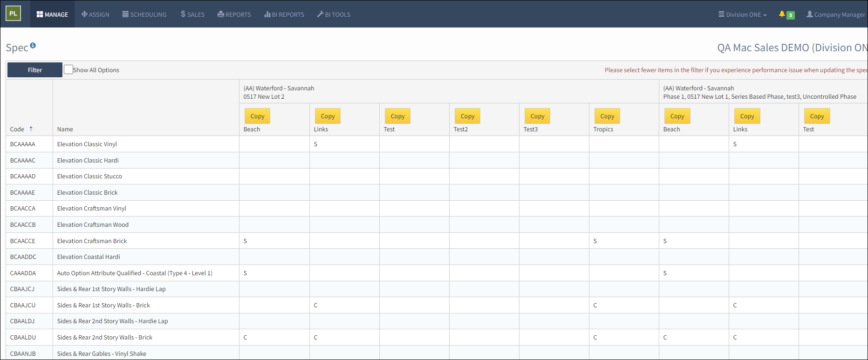Open the SCHEDULING menu
Screen dimensions: 868x360
(144, 14)
